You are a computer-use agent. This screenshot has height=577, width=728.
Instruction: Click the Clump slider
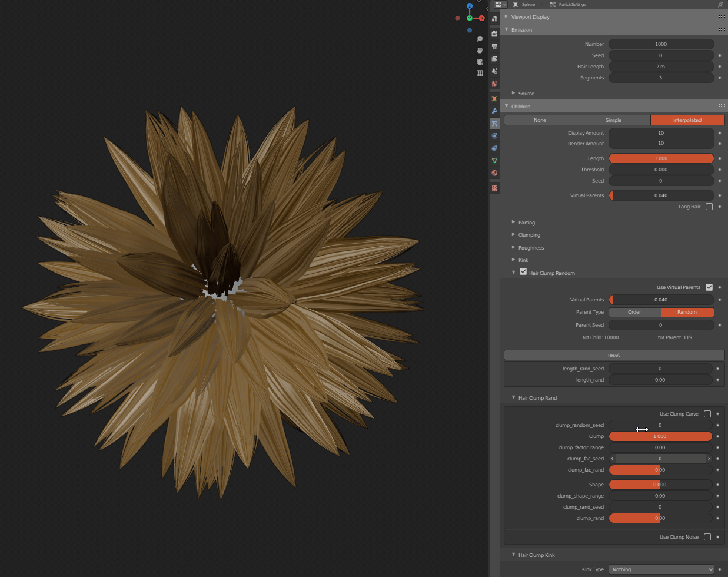(660, 436)
